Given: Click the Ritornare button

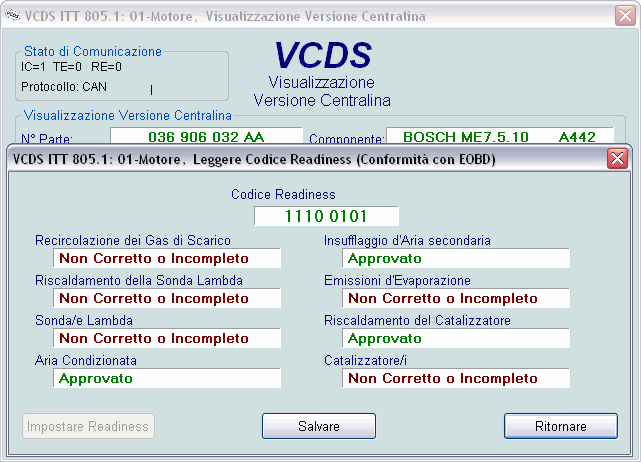Looking at the screenshot, I should (560, 426).
